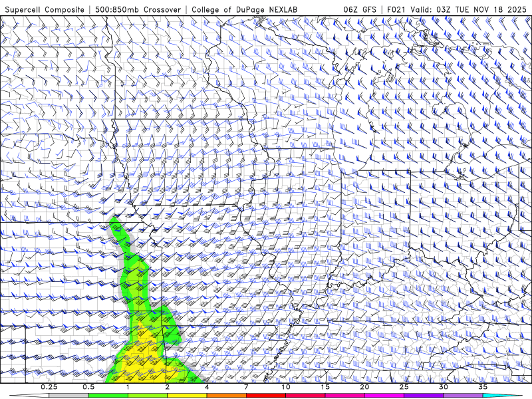Click the '0.5' colorbar label
This screenshot has width=532, height=399.
88,387
